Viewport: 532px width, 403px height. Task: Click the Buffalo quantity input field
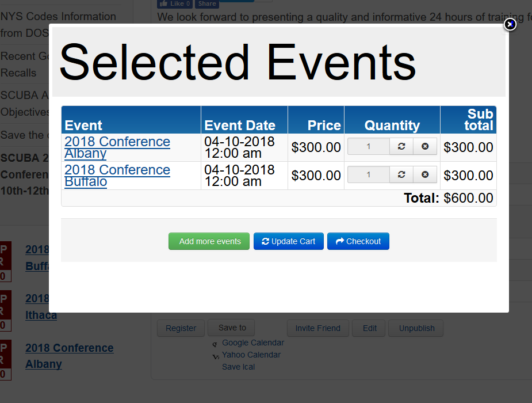pyautogui.click(x=369, y=174)
